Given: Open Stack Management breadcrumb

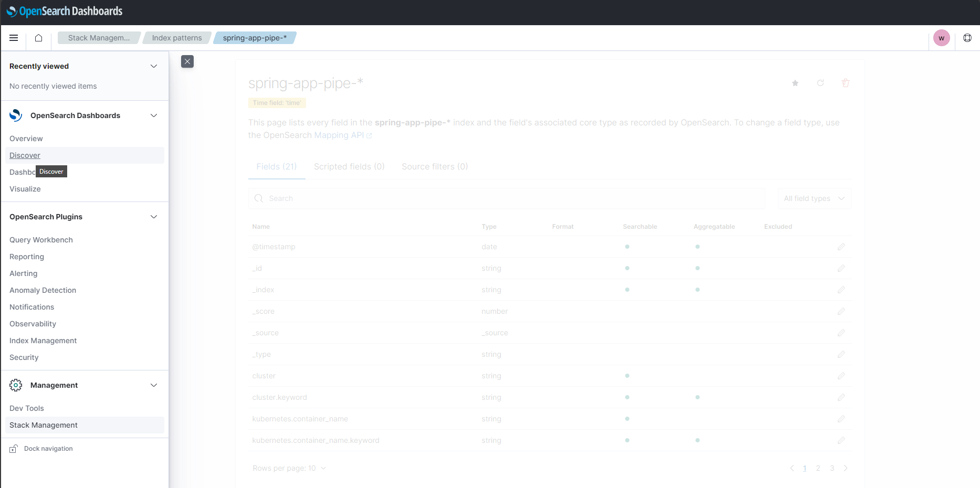Looking at the screenshot, I should pos(99,38).
